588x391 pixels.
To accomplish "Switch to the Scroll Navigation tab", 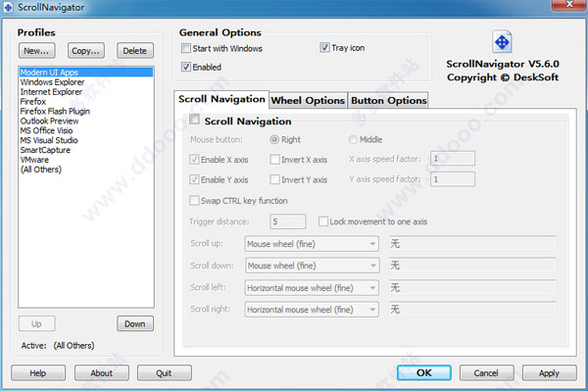I will tap(221, 99).
